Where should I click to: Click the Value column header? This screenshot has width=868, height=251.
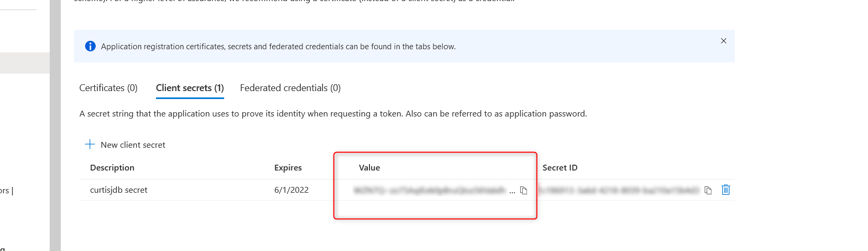tap(370, 168)
